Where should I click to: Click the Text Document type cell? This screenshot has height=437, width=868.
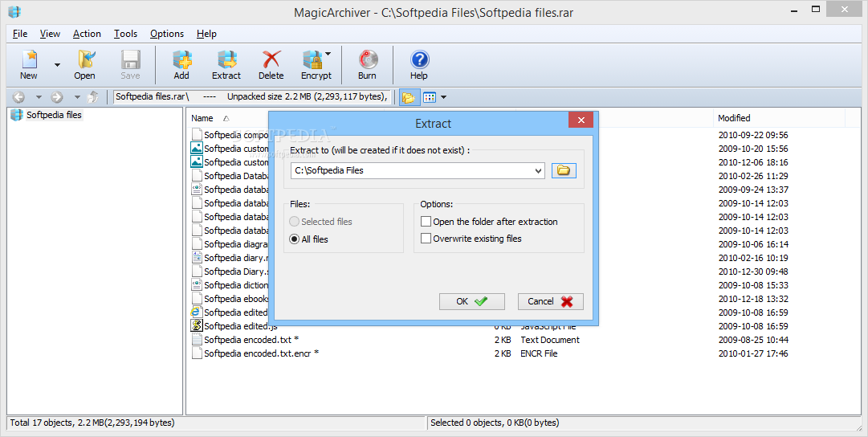click(x=550, y=340)
